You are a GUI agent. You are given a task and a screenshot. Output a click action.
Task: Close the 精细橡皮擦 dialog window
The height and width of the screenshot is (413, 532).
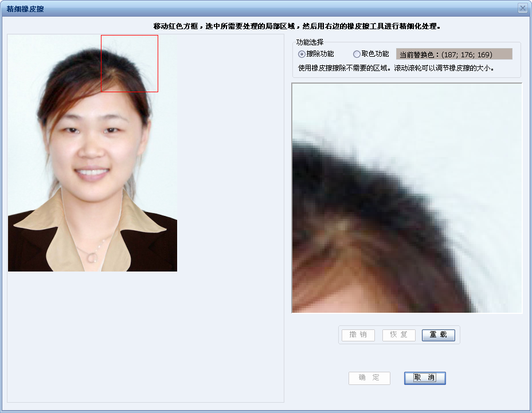(x=523, y=8)
